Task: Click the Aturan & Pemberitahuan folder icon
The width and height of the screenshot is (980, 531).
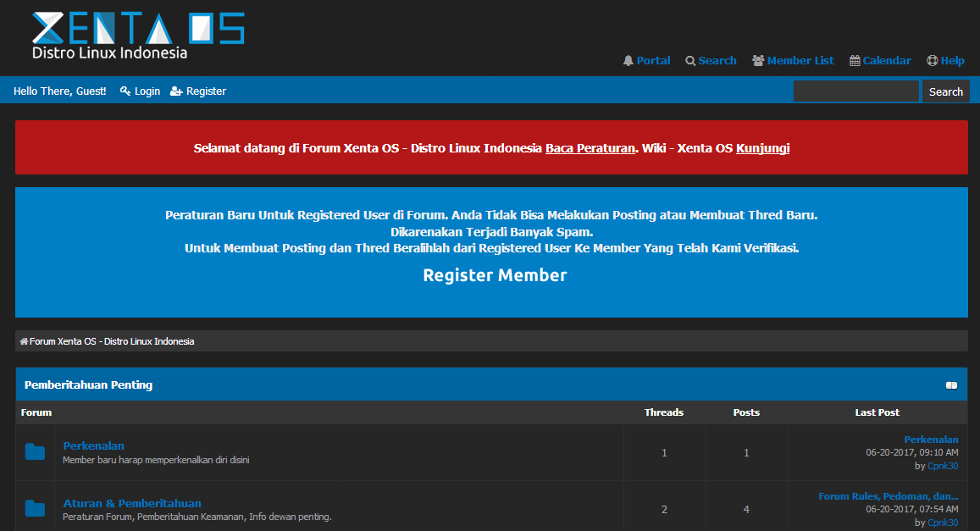Action: pos(35,508)
